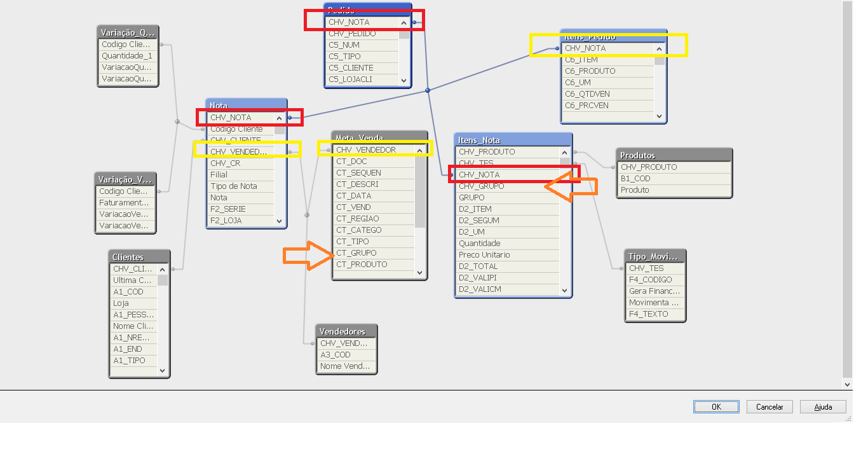The image size is (868, 463).
Task: Select the Variação_V... table header
Action: point(126,179)
